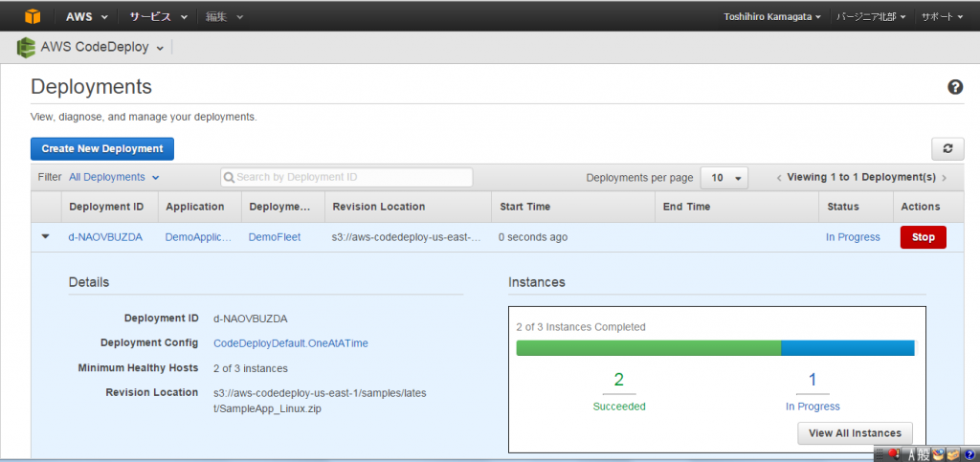Go to previous deployments page arrow
Image resolution: width=980 pixels, height=462 pixels.
(779, 178)
